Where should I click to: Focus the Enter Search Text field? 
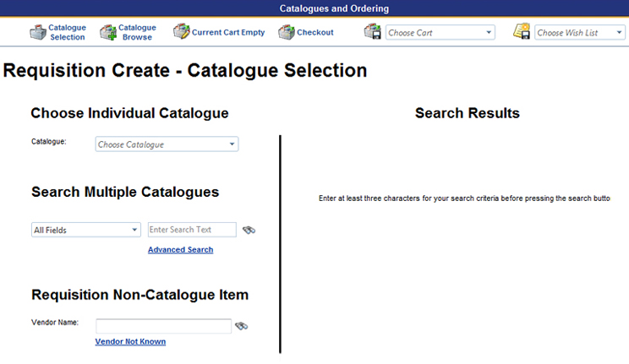pos(192,230)
